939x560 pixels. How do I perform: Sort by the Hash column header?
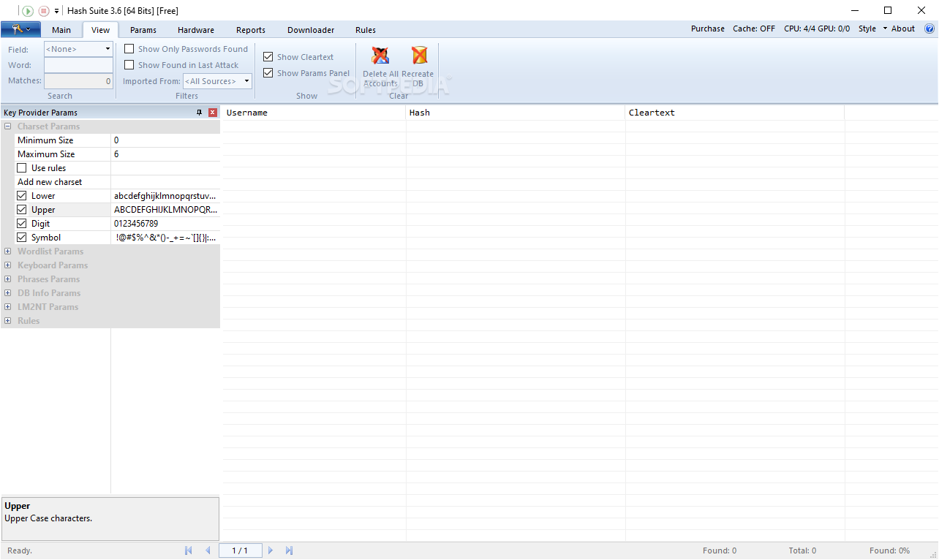tap(516, 113)
